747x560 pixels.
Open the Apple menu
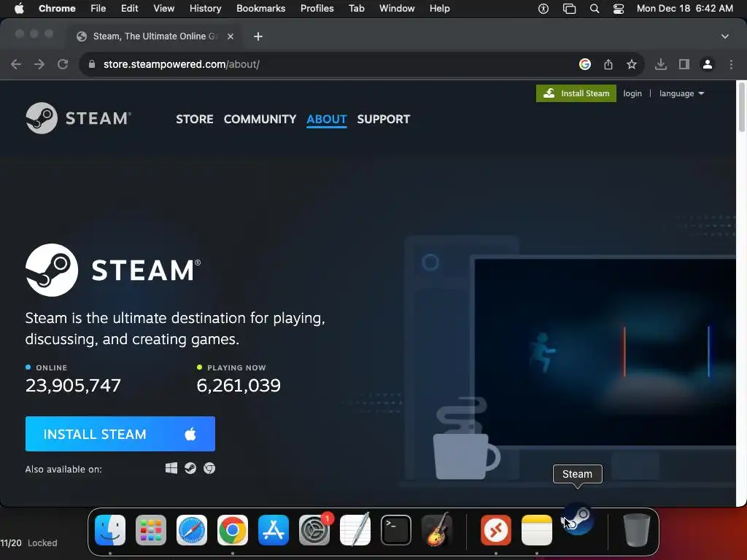click(19, 9)
